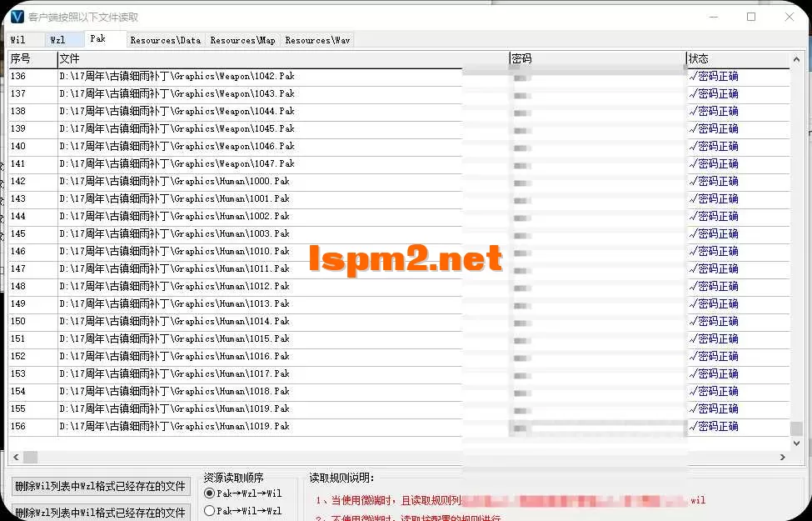Minimize the 客户端按照以下文件读取 window
This screenshot has width=812, height=521.
[714, 18]
